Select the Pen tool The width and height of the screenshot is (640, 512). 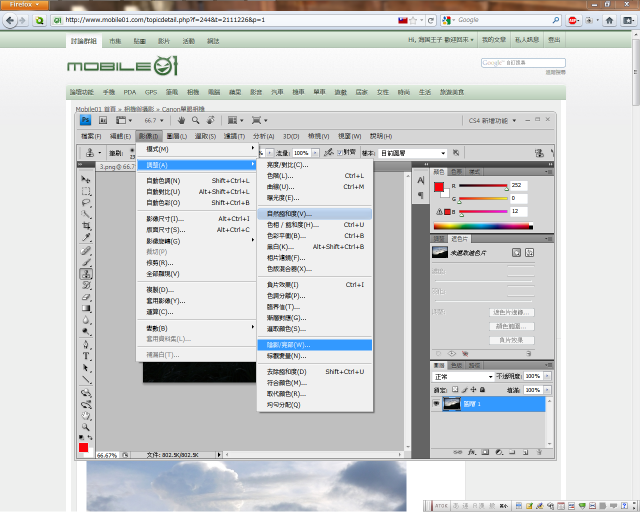86,345
